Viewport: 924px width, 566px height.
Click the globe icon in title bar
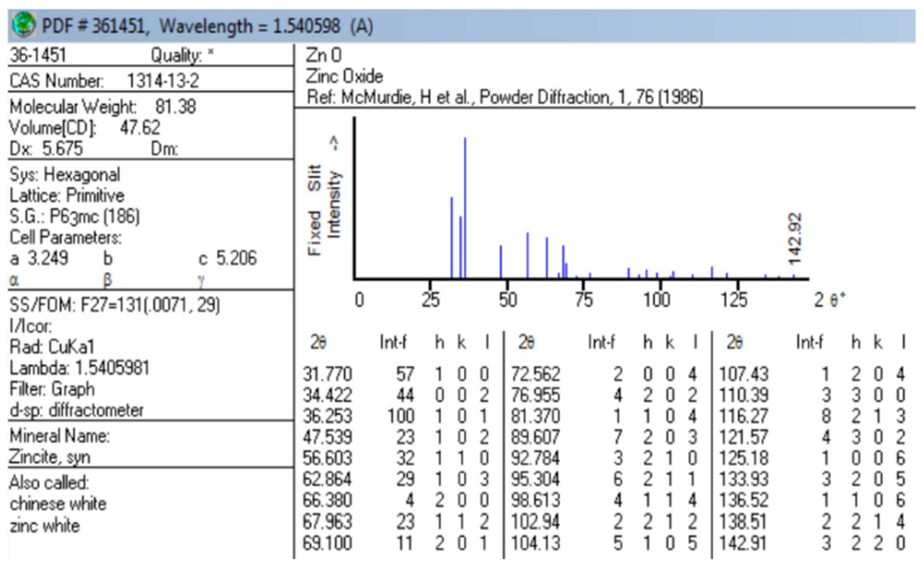(24, 25)
